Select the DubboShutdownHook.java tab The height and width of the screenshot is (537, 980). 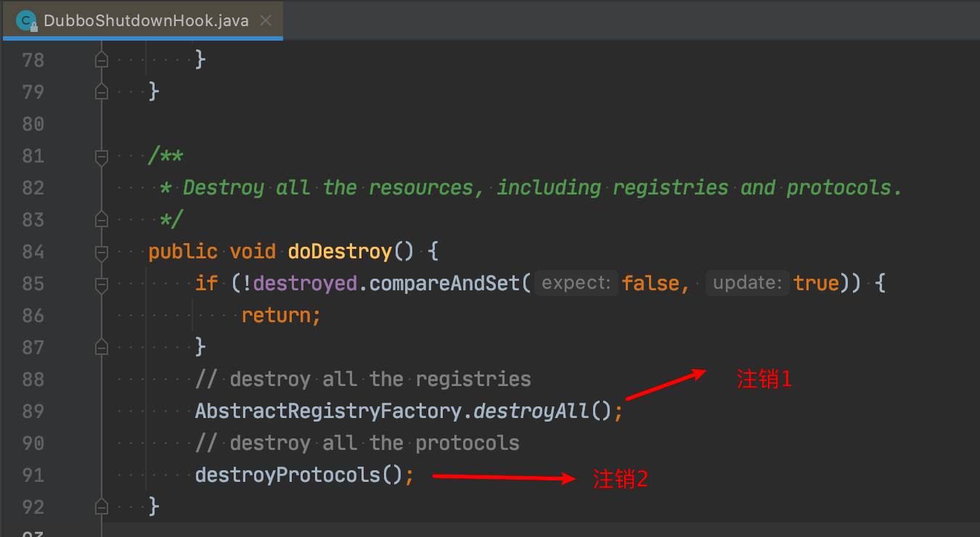142,20
